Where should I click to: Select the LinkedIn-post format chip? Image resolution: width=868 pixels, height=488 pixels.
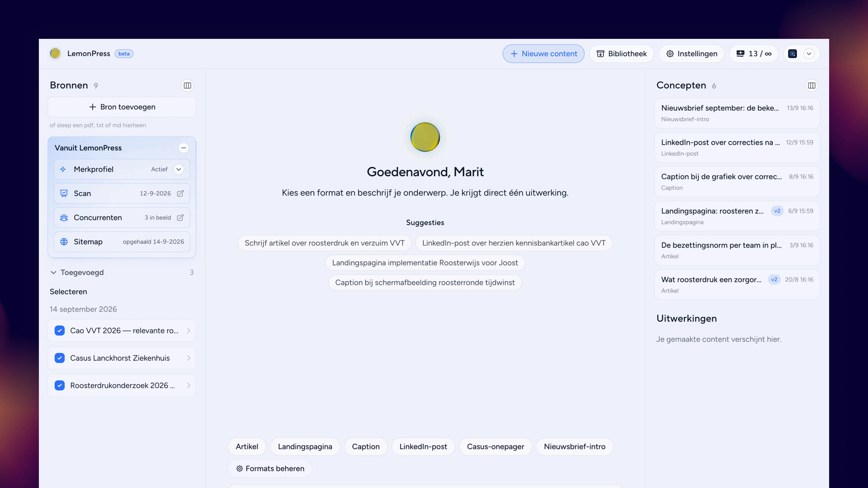[x=423, y=447]
